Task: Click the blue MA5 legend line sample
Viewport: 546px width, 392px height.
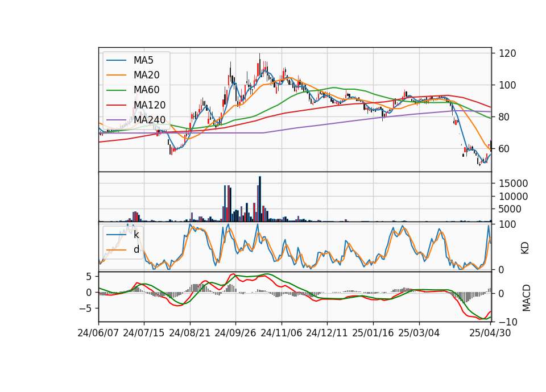Action: pos(116,61)
